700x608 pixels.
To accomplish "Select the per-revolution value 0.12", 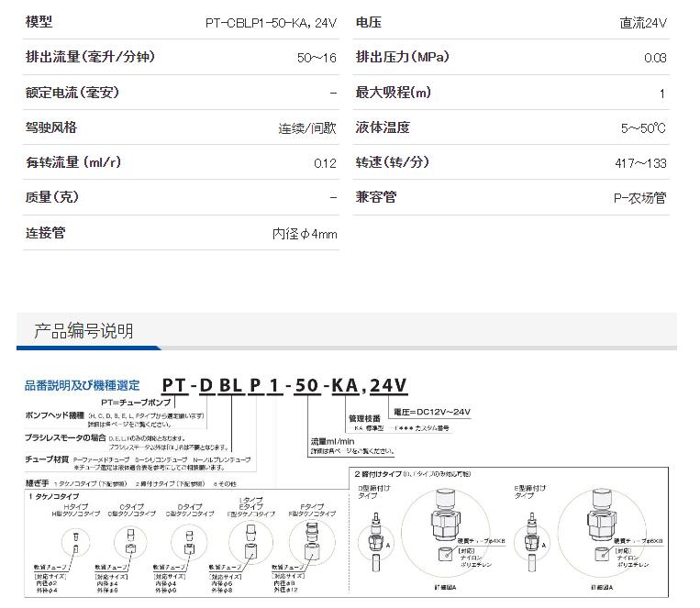I will 325,163.
